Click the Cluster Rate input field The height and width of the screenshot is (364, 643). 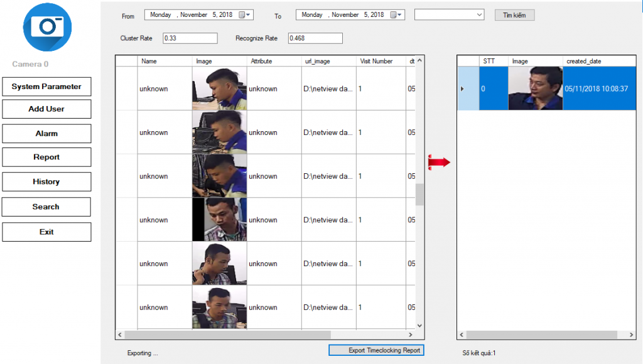[x=190, y=38]
